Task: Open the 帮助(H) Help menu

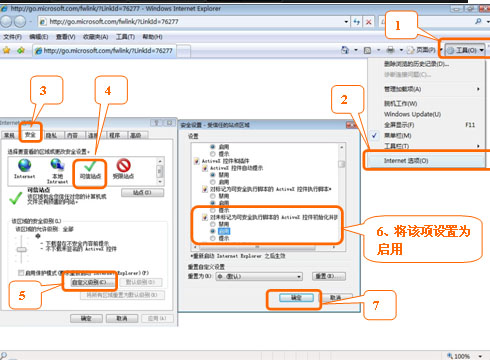Action: (152, 37)
